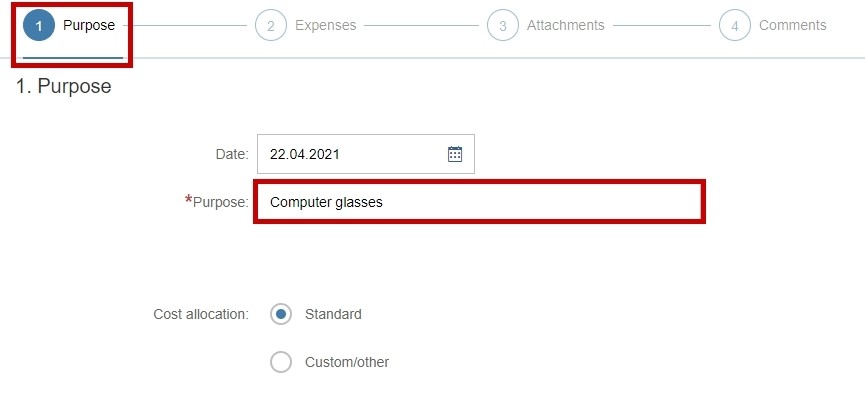Select the step 4 circle in wizard

[x=735, y=25]
